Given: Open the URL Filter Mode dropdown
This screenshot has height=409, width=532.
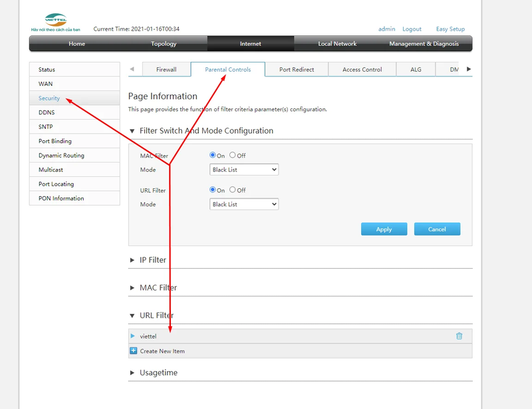Looking at the screenshot, I should coord(244,204).
